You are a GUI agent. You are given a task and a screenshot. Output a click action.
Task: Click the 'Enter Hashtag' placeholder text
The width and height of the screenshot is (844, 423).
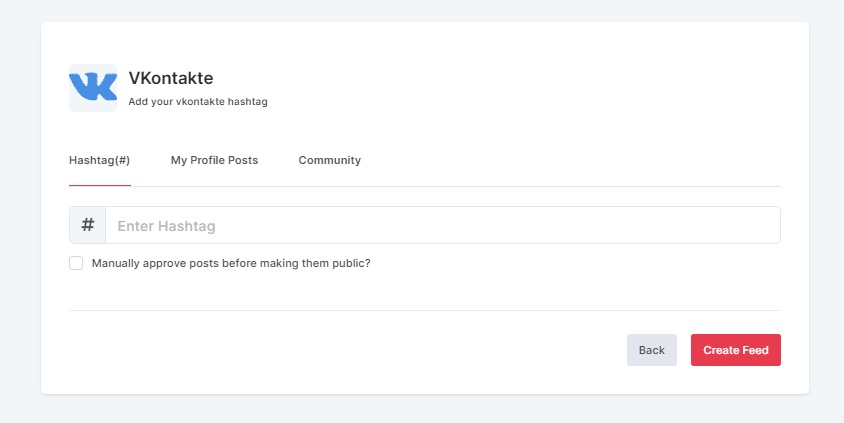pyautogui.click(x=166, y=226)
